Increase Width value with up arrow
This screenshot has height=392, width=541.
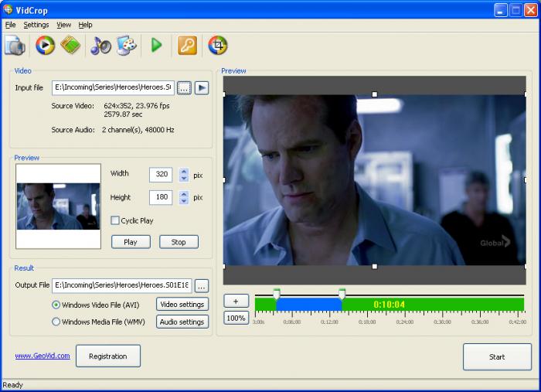click(184, 171)
